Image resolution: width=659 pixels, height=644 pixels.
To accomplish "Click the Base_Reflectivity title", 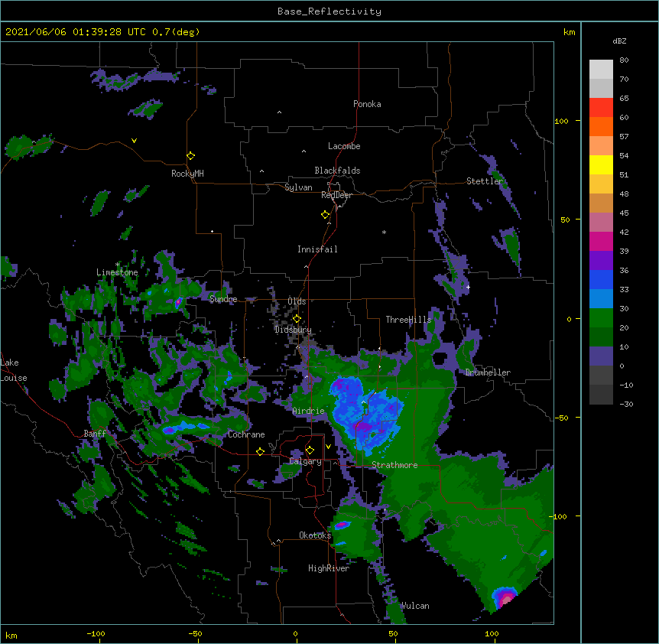I will (329, 11).
